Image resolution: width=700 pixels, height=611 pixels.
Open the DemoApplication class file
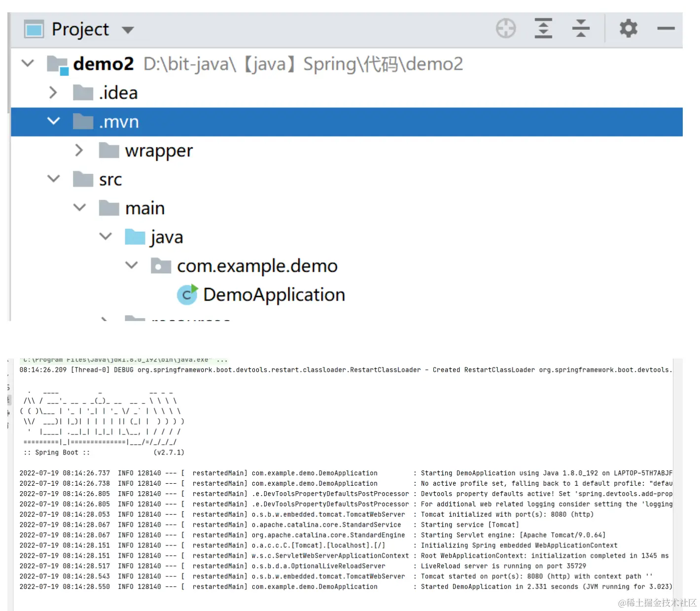274,294
